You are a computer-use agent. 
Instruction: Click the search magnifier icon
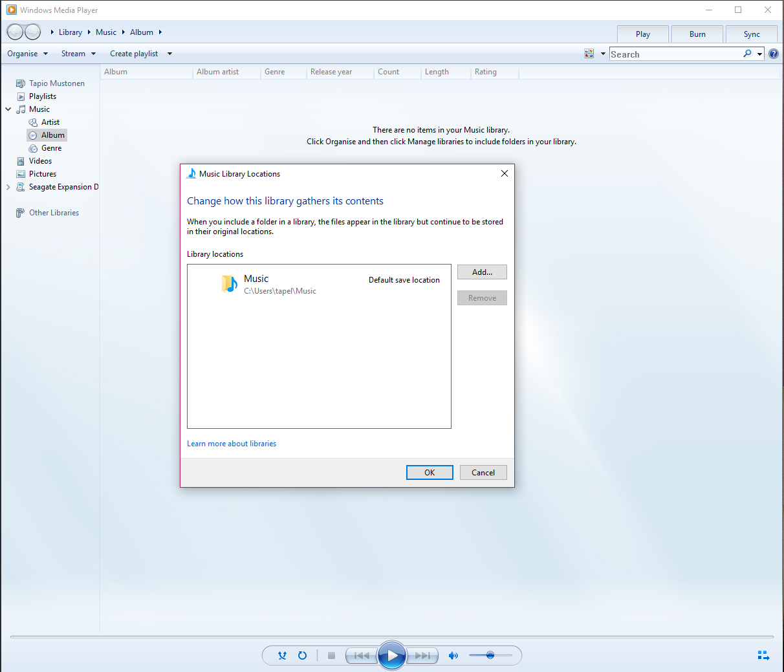pos(747,54)
